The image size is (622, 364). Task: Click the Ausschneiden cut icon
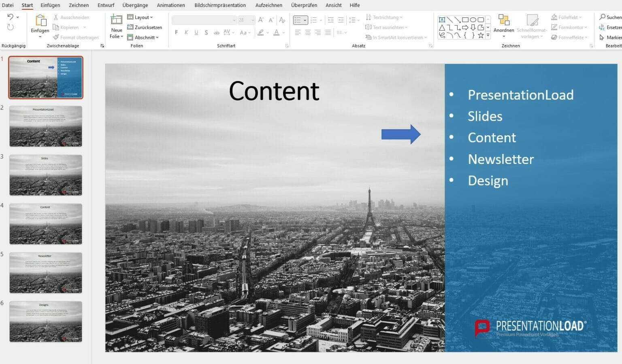tap(57, 17)
